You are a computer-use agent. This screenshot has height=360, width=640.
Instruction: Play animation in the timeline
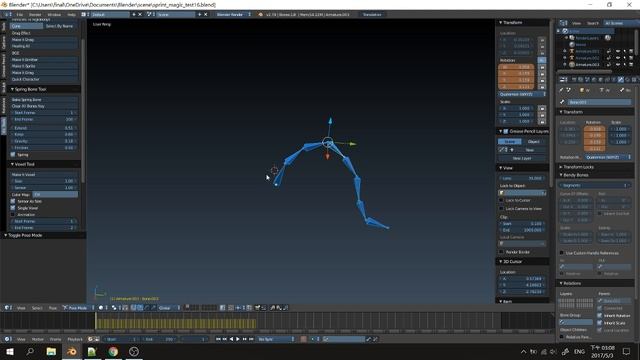(x=238, y=339)
